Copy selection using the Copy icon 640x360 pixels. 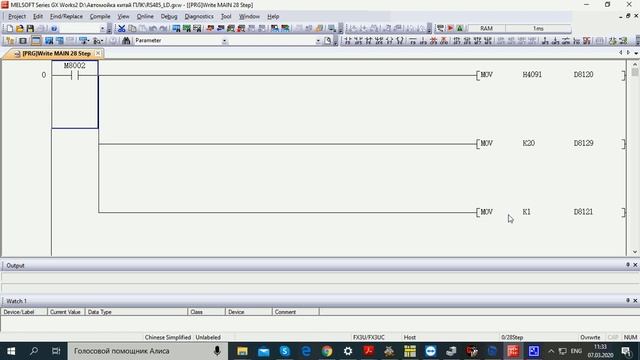tap(132, 28)
